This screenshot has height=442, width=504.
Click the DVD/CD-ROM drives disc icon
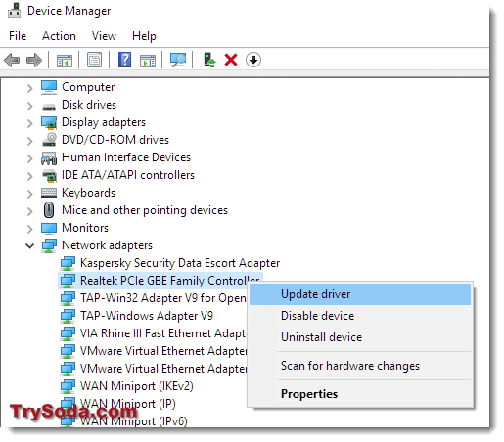pyautogui.click(x=49, y=140)
